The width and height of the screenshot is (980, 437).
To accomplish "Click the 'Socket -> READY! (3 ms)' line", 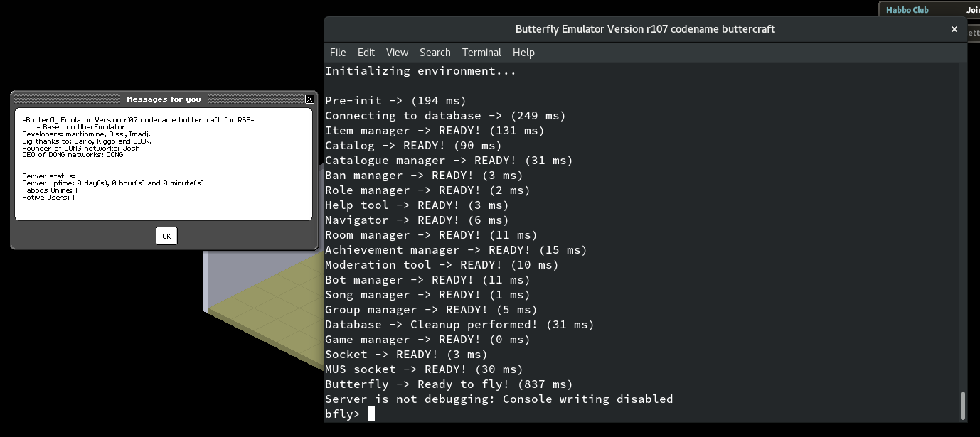I will coord(407,355).
